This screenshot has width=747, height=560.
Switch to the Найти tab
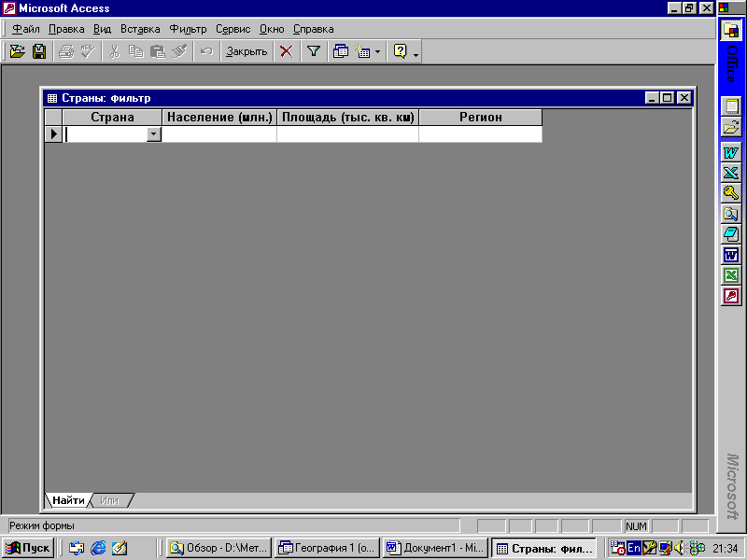68,500
